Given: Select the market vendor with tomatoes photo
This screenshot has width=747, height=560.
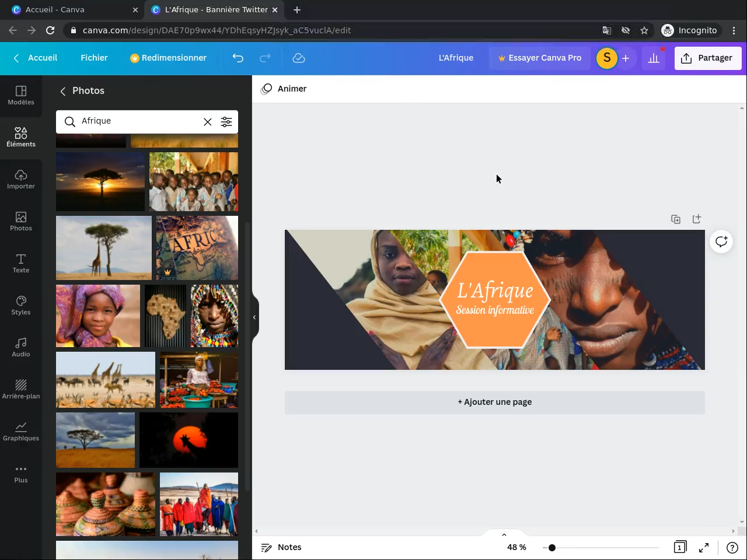Looking at the screenshot, I should tap(199, 380).
